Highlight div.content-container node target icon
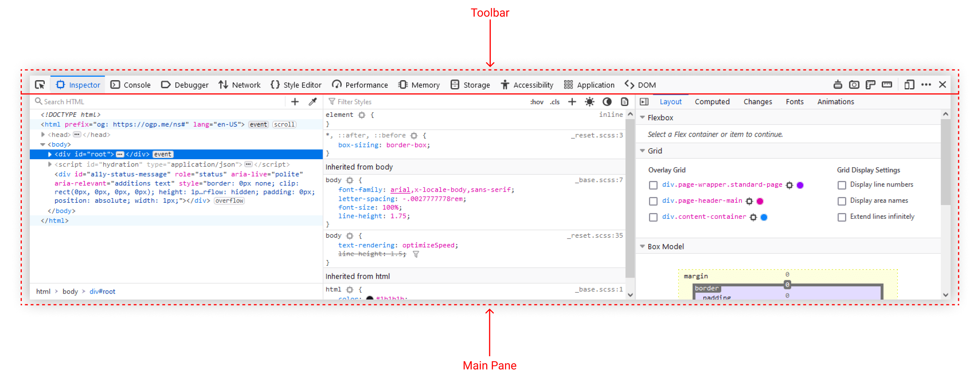 point(753,217)
